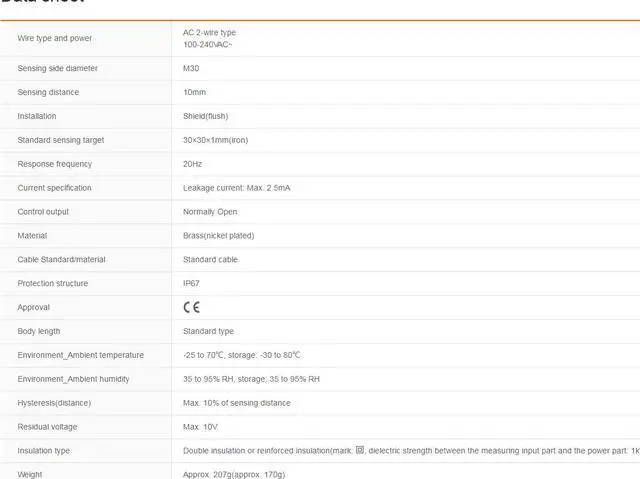Click the 'Brass(nickel plated)' material value
The height and width of the screenshot is (479, 640).
click(218, 236)
